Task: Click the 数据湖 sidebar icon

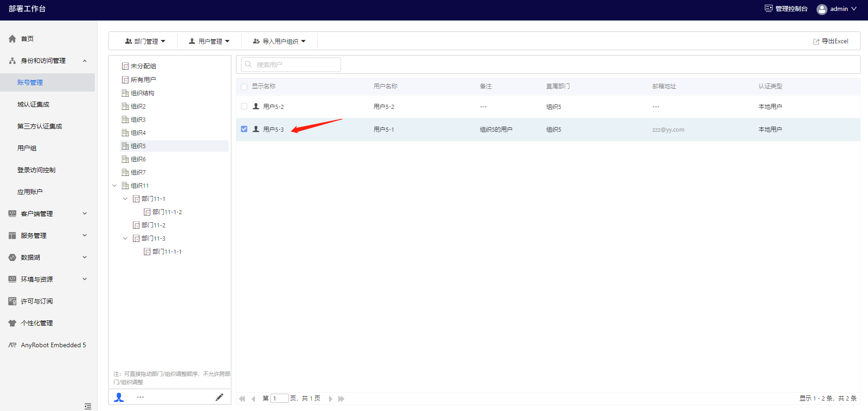Action: click(x=12, y=257)
